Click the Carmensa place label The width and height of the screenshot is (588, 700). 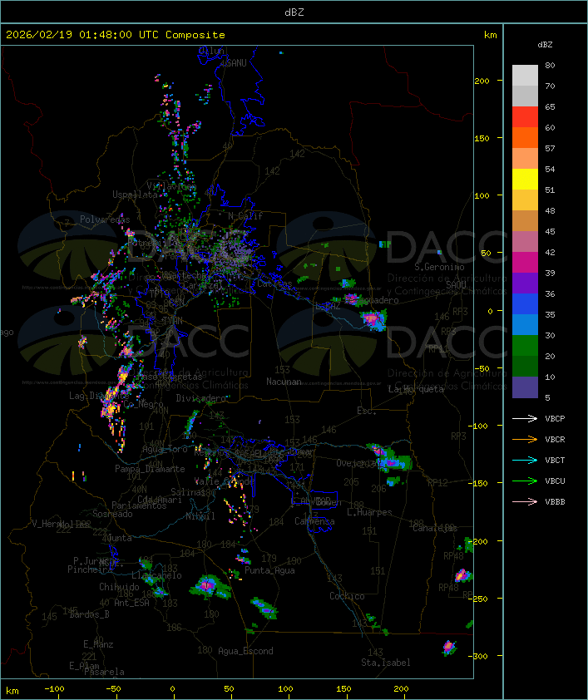(314, 521)
